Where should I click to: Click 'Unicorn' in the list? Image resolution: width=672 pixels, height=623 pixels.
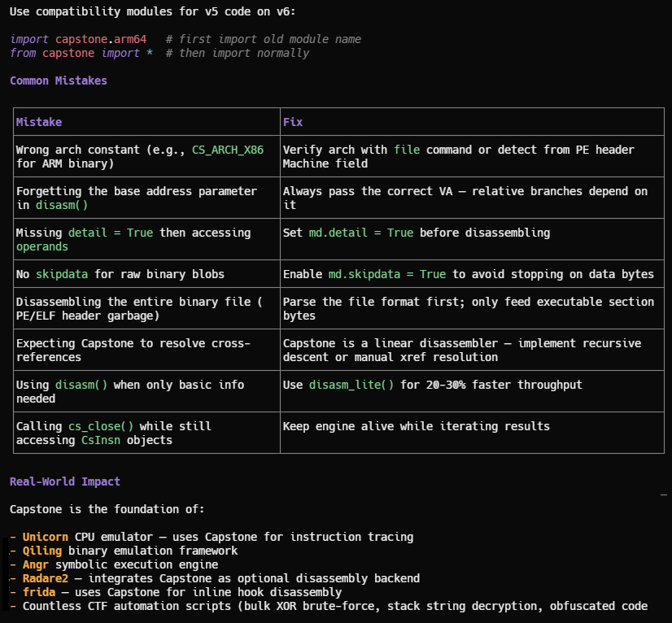(45, 537)
